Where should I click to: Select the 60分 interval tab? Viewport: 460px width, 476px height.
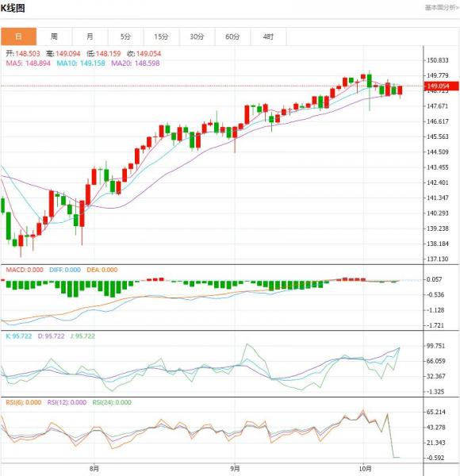232,36
